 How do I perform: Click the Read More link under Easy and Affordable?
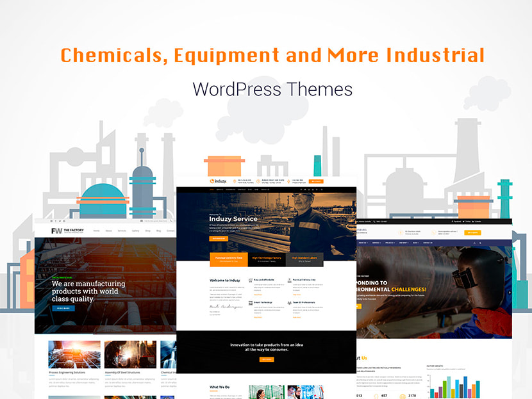258,295
